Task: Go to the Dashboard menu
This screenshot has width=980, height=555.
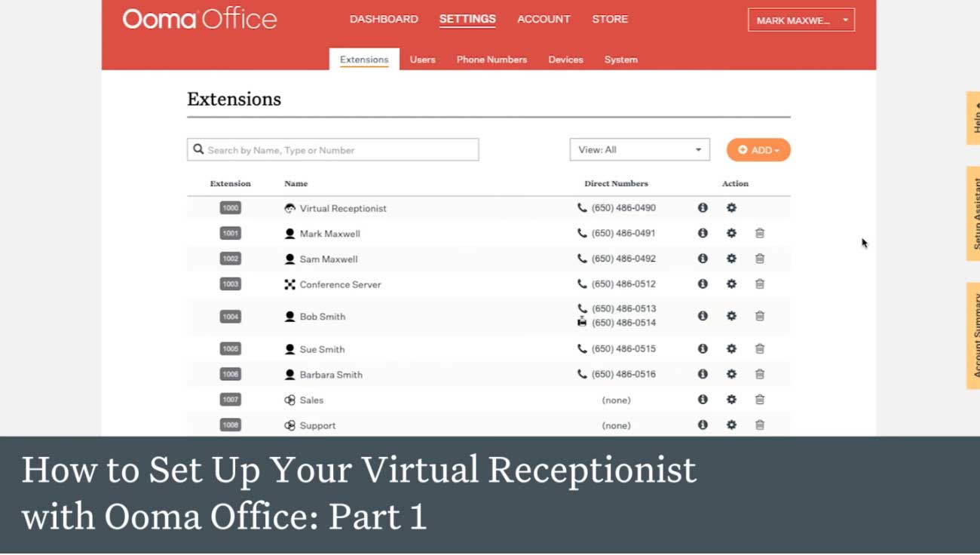Action: (384, 20)
